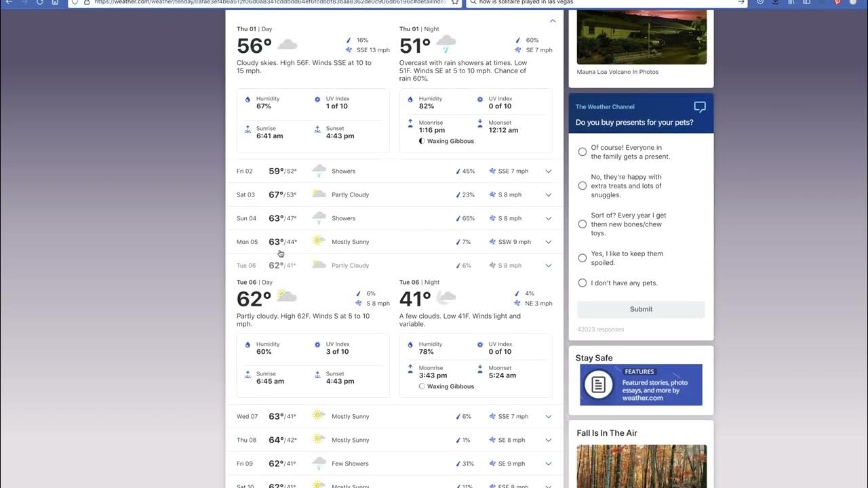Select 'No, they're happy with extra treats' option

pyautogui.click(x=583, y=186)
